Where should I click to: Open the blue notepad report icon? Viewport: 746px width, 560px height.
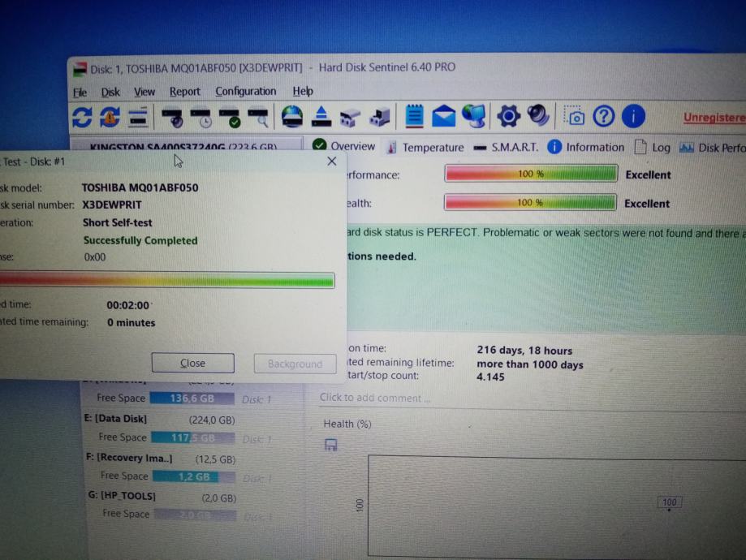coord(414,116)
